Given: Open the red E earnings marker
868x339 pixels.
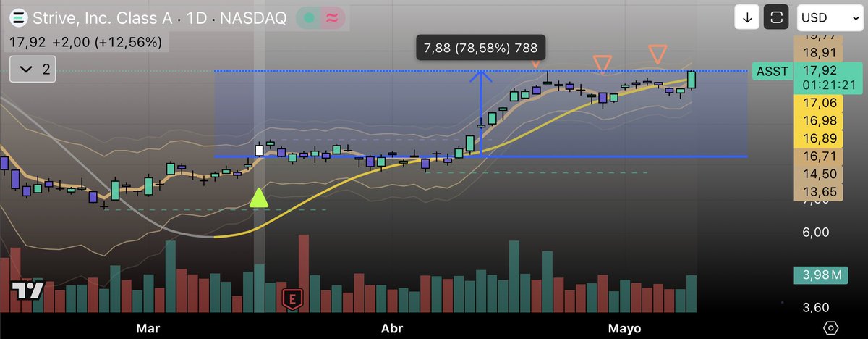Looking at the screenshot, I should (292, 298).
